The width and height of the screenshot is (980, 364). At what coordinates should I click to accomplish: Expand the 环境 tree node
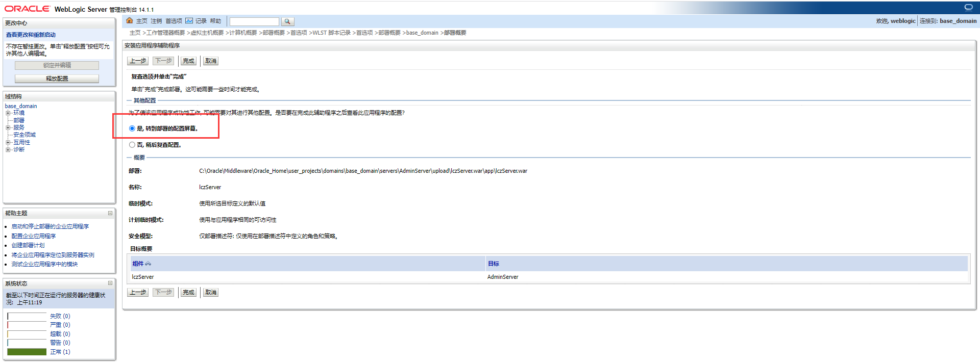[8, 113]
